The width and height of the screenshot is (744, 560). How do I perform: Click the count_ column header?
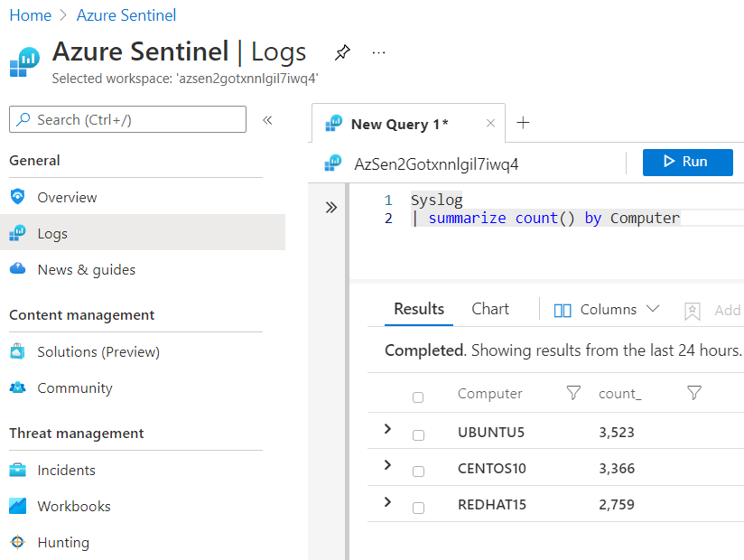click(619, 394)
